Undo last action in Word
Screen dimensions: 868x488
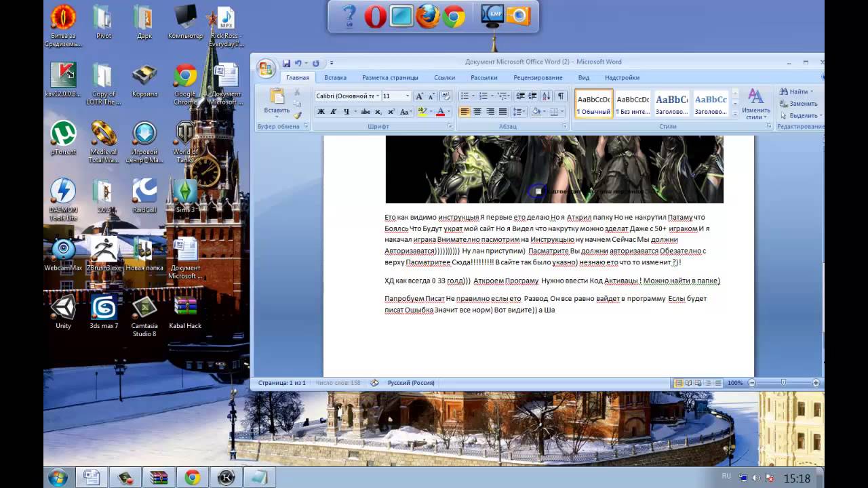[x=298, y=63]
